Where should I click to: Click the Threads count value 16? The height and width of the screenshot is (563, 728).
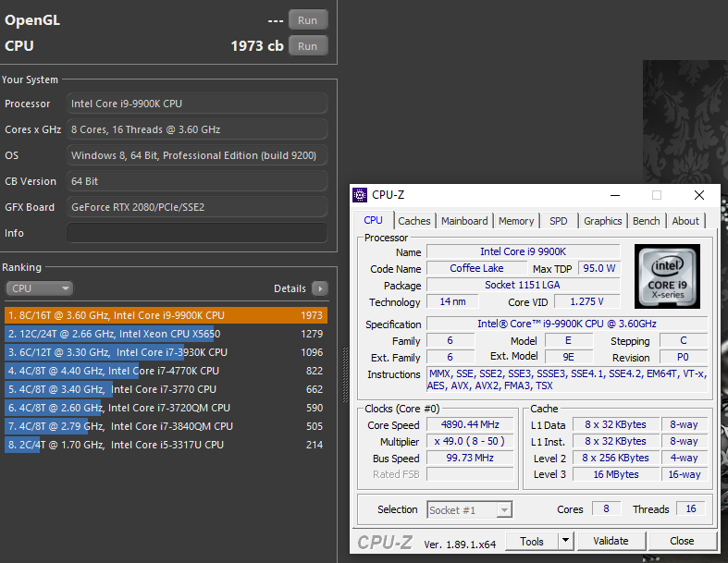coord(691,508)
